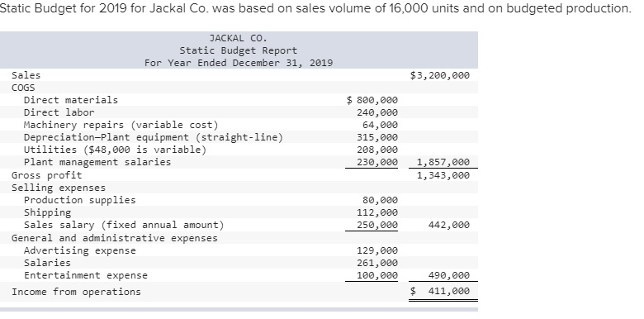Screen dimensions: 644x319
Task: Select the COGS label
Action: point(23,88)
